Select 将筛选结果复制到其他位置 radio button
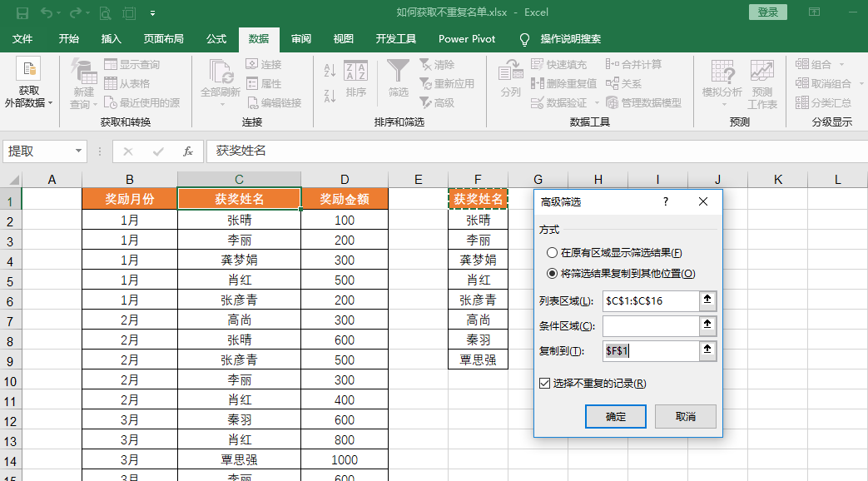 (552, 274)
